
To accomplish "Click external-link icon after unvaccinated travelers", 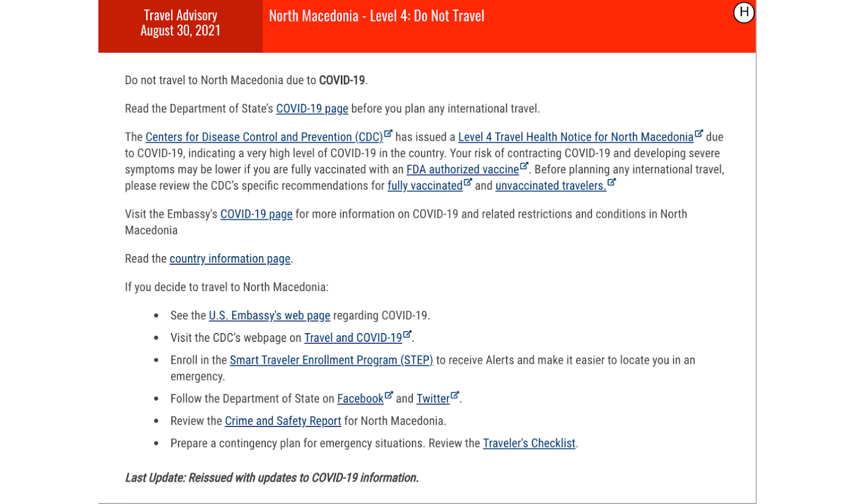I will coord(612,182).
